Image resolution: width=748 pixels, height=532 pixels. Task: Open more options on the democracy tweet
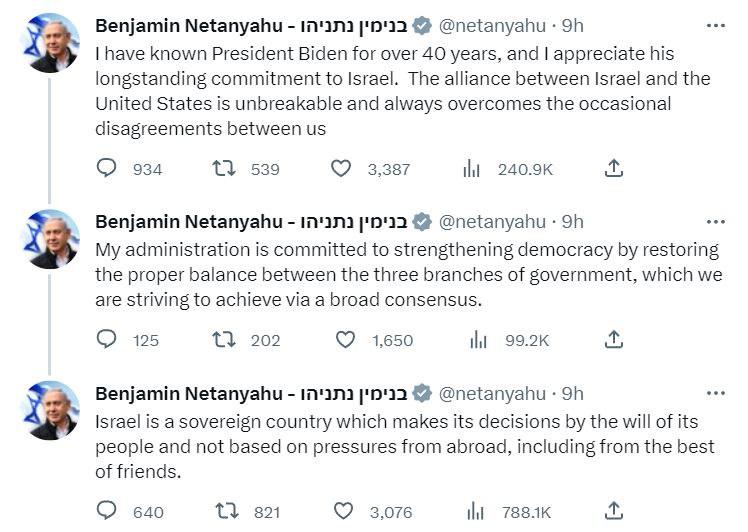click(715, 222)
